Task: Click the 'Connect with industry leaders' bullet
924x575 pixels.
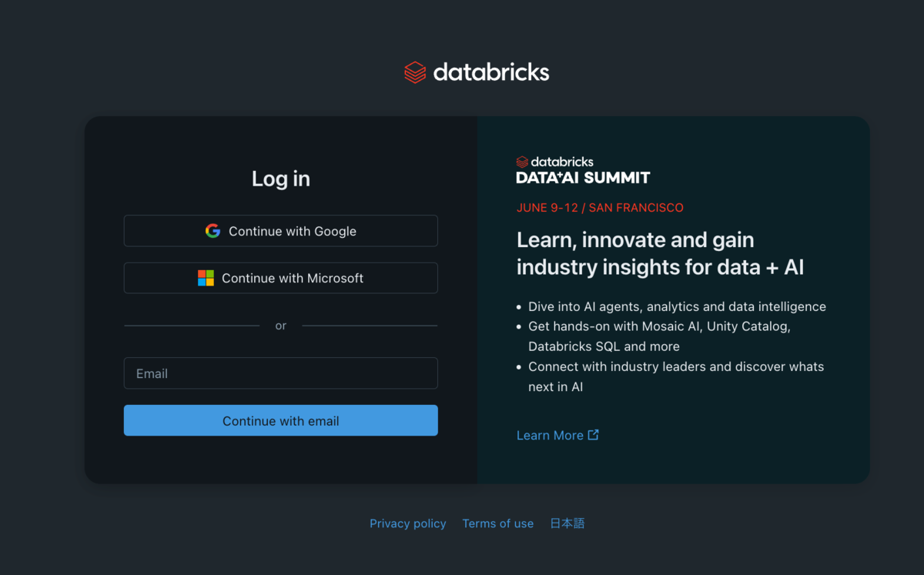Action: (676, 376)
